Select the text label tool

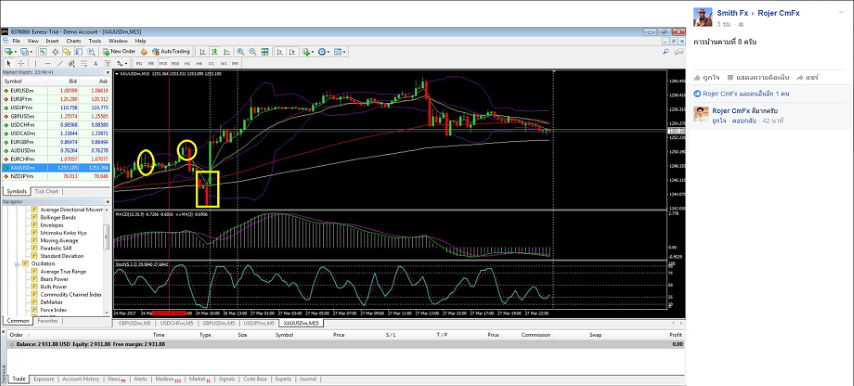click(x=95, y=63)
